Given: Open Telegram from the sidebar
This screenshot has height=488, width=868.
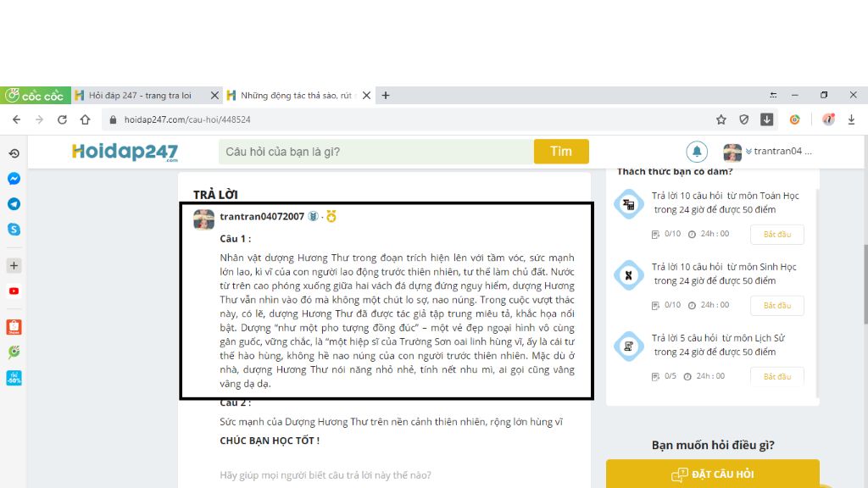Looking at the screenshot, I should coord(14,204).
